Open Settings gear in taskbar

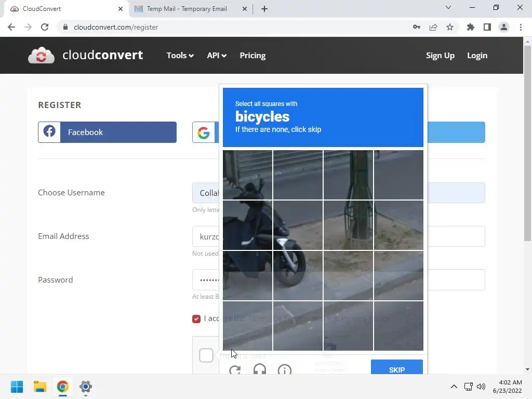[x=86, y=387]
